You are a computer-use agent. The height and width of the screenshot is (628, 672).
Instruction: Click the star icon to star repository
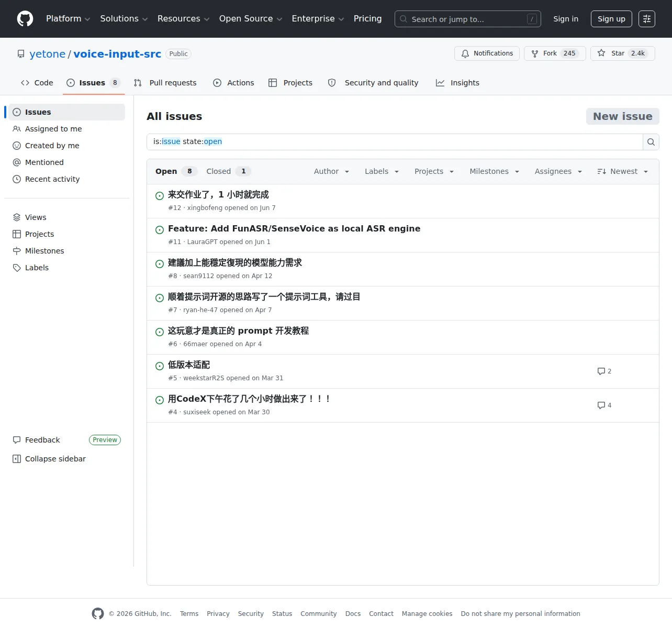601,53
